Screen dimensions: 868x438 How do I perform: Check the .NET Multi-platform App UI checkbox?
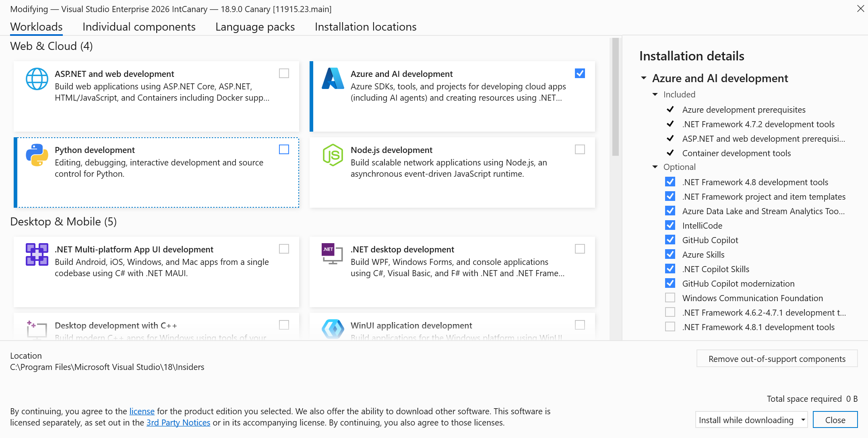(284, 249)
